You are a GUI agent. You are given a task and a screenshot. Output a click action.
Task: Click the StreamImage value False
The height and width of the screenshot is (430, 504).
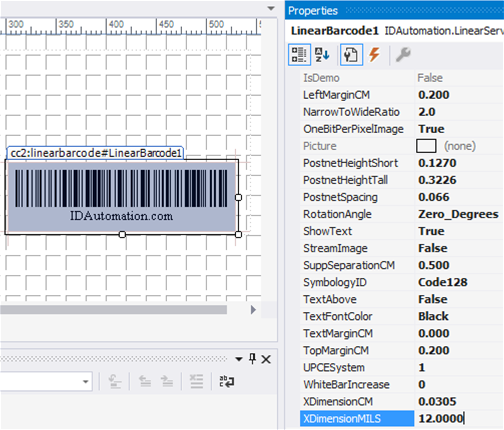[x=433, y=248]
